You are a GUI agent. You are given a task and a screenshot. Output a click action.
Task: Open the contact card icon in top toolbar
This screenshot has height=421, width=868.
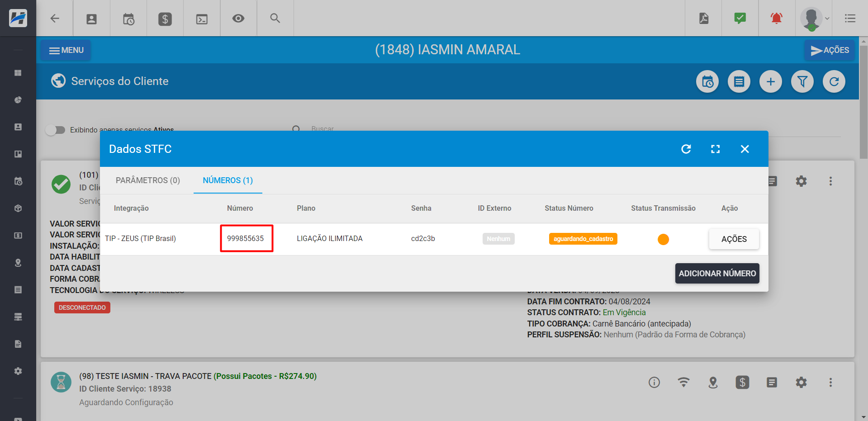(x=91, y=19)
